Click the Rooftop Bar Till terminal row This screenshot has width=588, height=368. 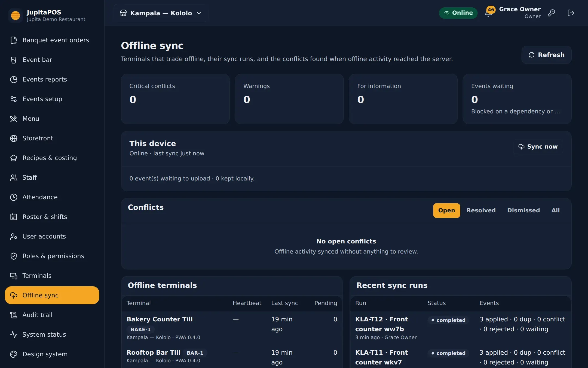coord(232,356)
